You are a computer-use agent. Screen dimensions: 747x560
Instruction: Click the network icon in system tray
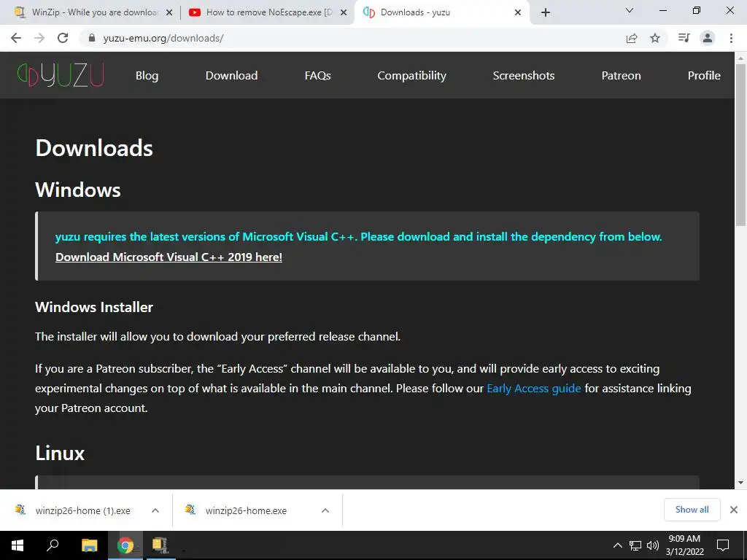point(635,545)
